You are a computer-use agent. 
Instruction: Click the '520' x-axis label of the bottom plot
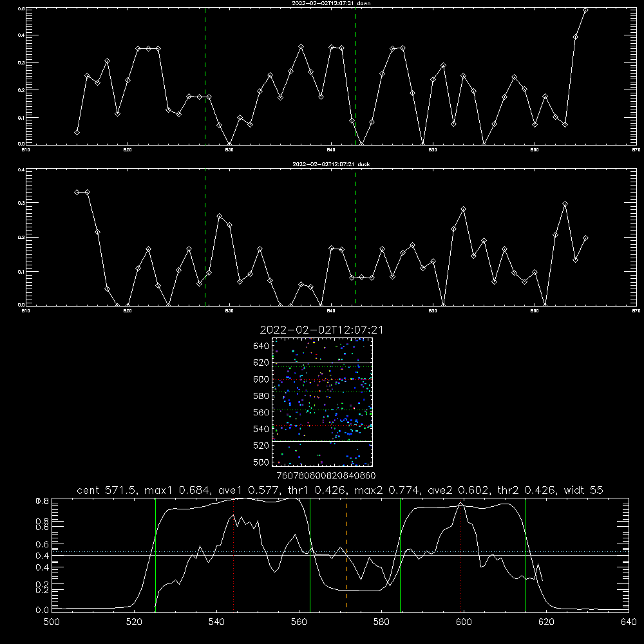134,622
